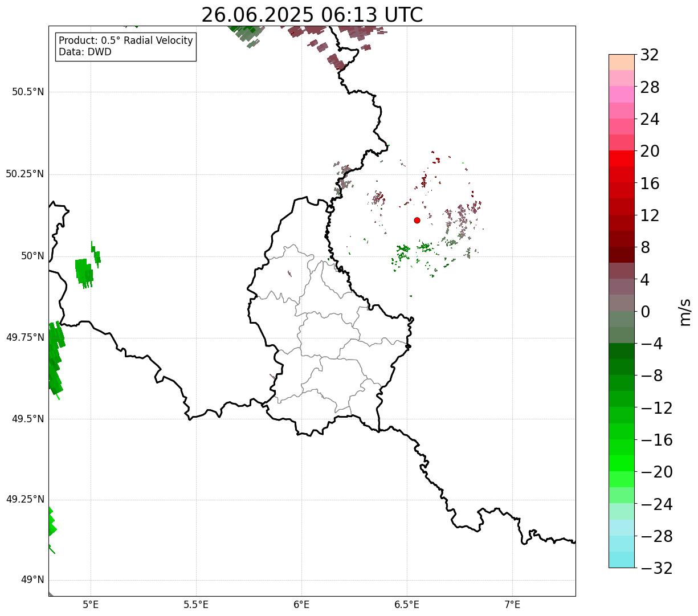Click the 50.5°N latitude label
The image size is (698, 616).
28,92
